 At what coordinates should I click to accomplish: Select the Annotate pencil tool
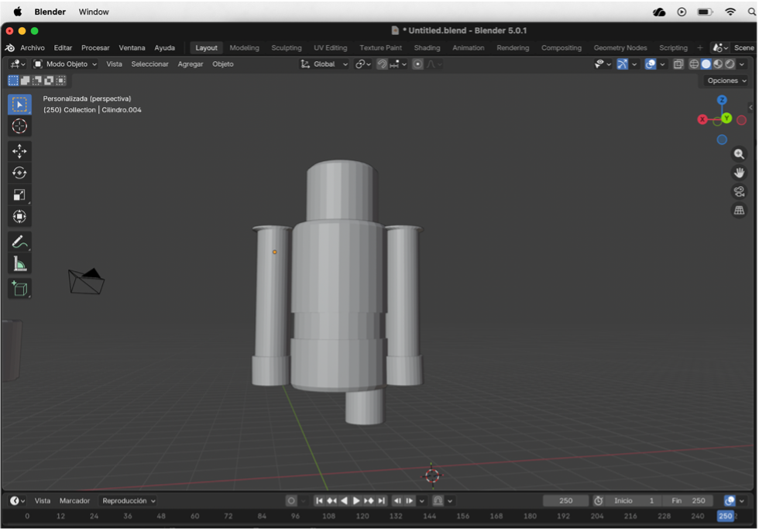19,242
